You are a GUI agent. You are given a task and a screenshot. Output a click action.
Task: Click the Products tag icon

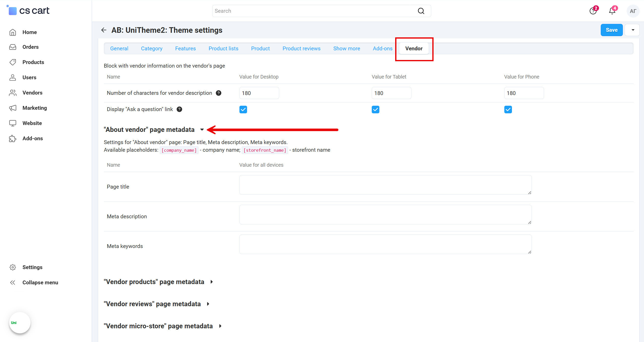[x=13, y=62]
